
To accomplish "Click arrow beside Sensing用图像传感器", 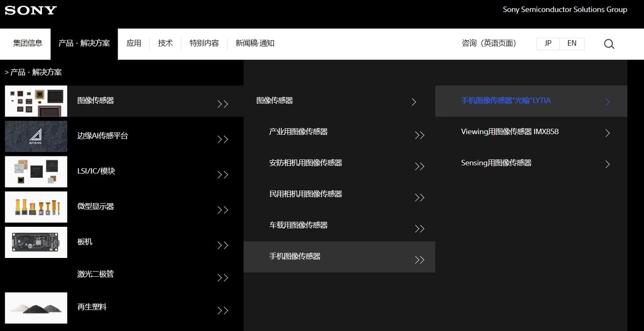I will [x=608, y=164].
